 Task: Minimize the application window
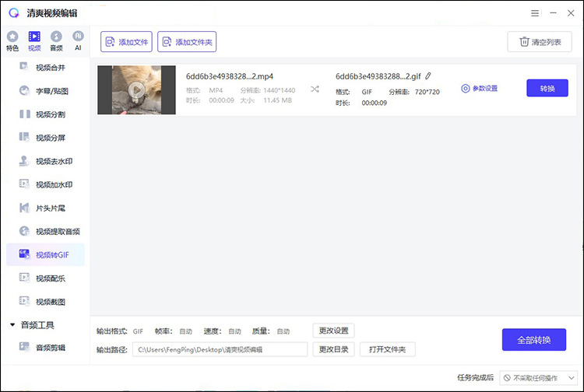coord(553,13)
